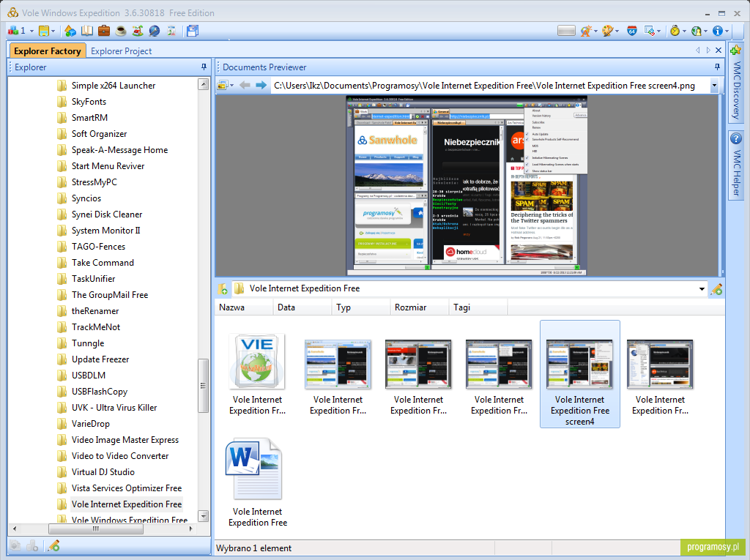This screenshot has width=750, height=560.
Task: Select the Vole Internet Expedition Free screen4 thumbnail
Action: (580, 374)
